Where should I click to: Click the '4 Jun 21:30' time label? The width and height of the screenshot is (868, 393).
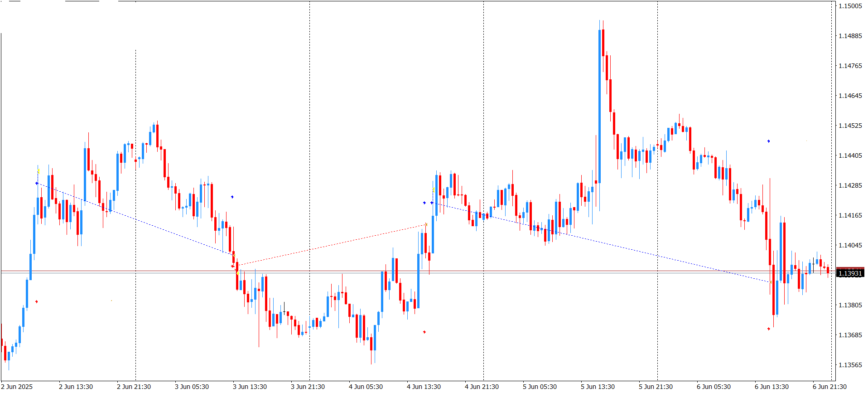482,387
